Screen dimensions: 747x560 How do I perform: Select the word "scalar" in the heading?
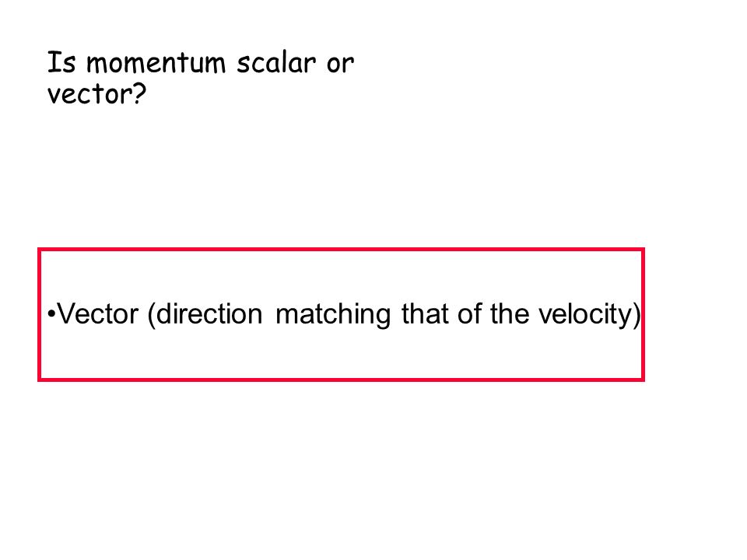point(276,62)
